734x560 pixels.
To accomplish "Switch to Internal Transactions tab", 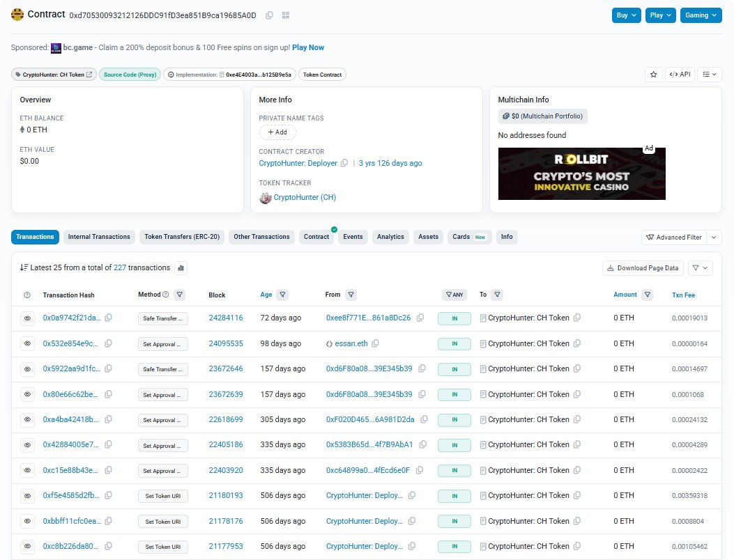I will pos(99,237).
